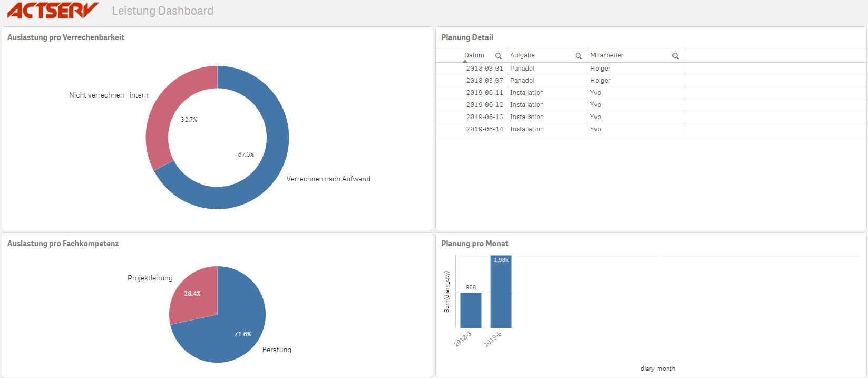Open search for Datum column

point(498,56)
